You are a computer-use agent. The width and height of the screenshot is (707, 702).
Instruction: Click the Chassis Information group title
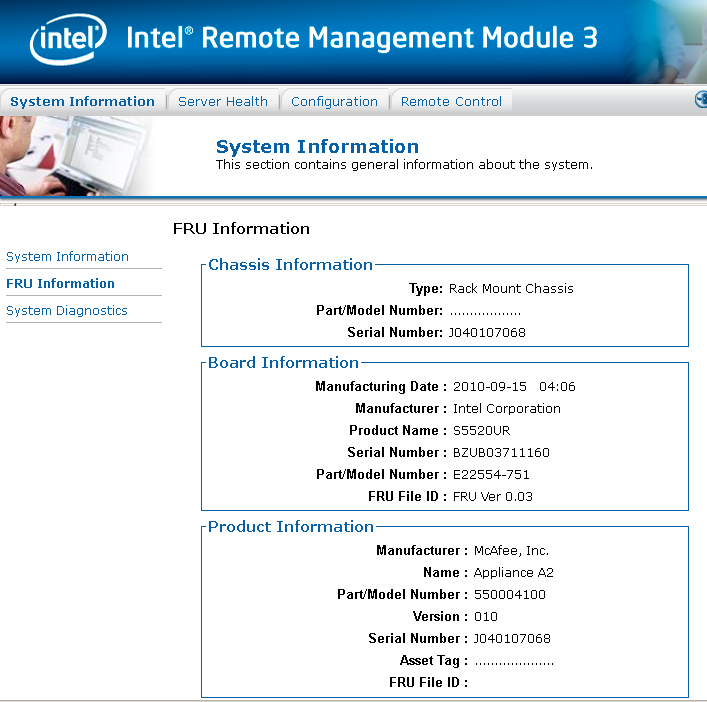pyautogui.click(x=290, y=265)
